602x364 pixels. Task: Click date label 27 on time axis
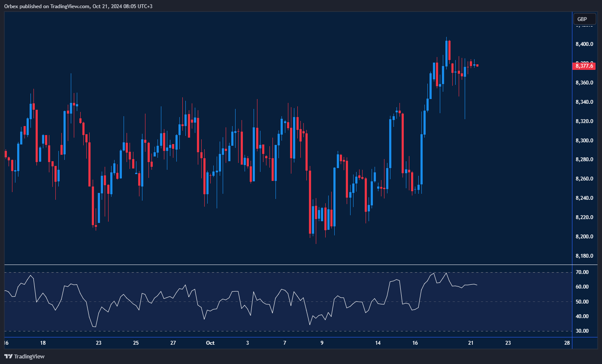[x=173, y=343]
